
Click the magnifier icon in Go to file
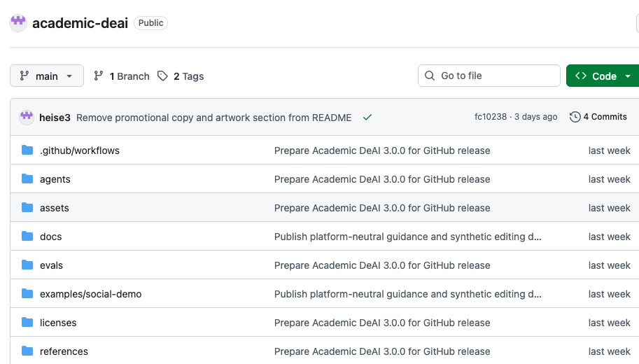click(430, 76)
